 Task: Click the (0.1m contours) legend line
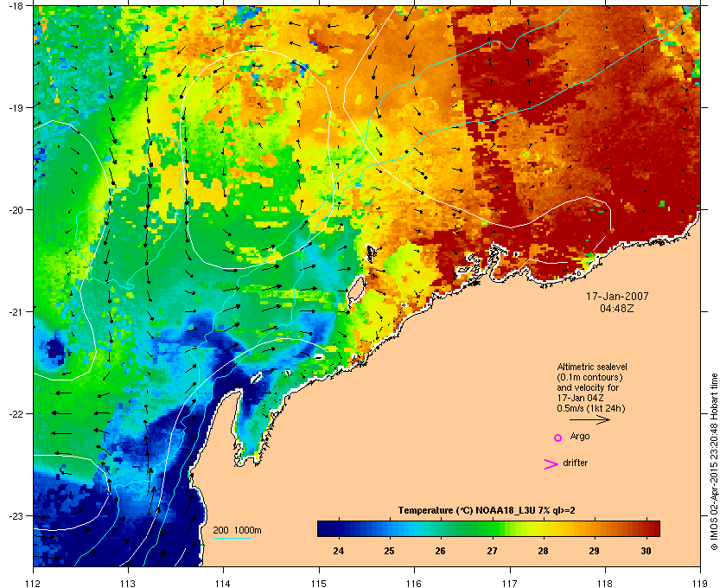point(589,377)
